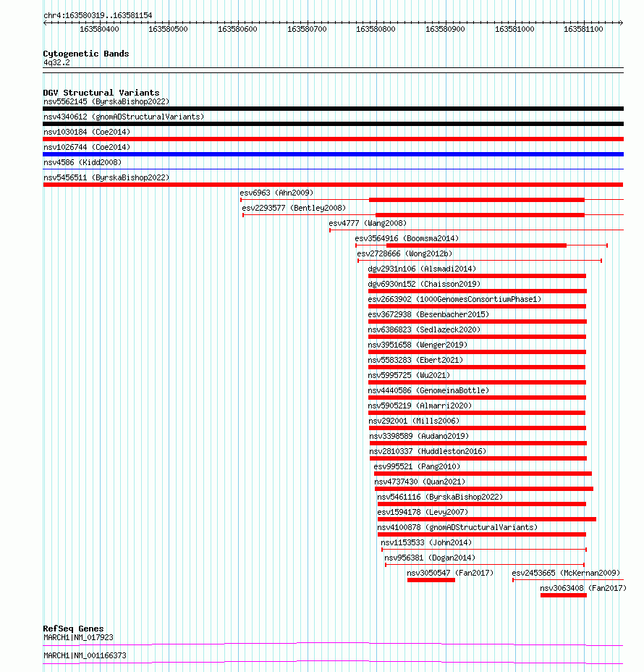Click the nsv3398589 (Audano2019) label
Screen dimensions: 644x672
pos(419,436)
